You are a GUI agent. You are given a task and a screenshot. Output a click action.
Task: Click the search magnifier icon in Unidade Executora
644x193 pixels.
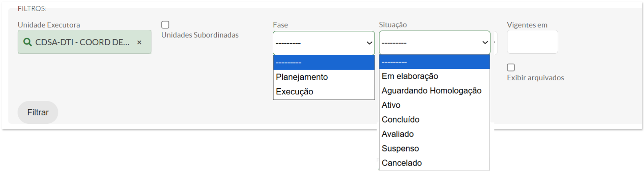(x=27, y=42)
